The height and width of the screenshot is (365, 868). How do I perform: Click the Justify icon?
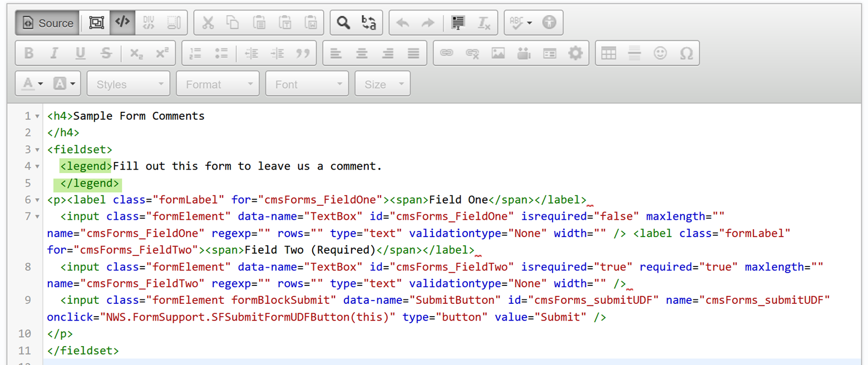coord(413,53)
